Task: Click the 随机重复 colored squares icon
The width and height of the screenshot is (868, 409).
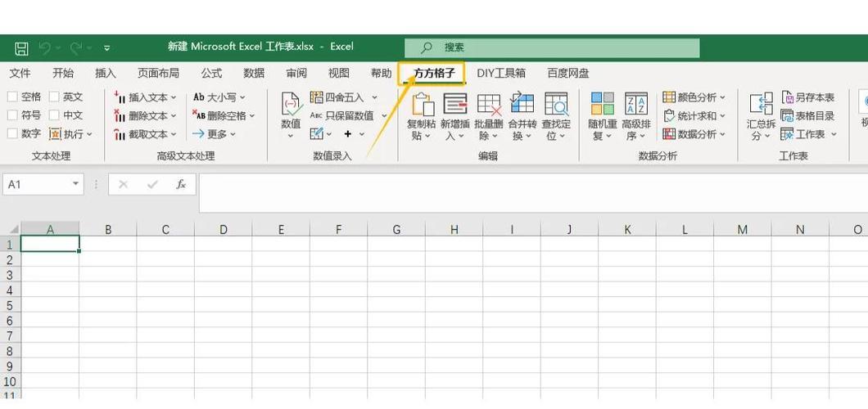Action: point(603,103)
